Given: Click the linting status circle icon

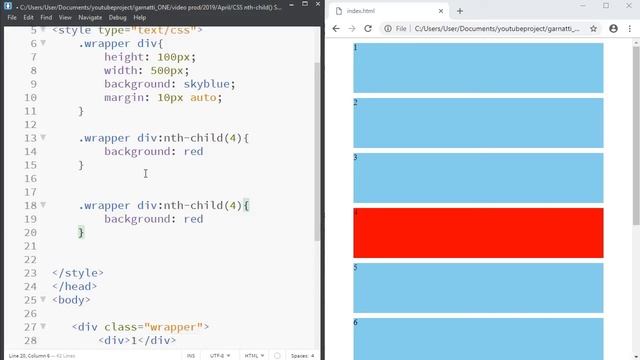Looking at the screenshot, I should coord(277,356).
